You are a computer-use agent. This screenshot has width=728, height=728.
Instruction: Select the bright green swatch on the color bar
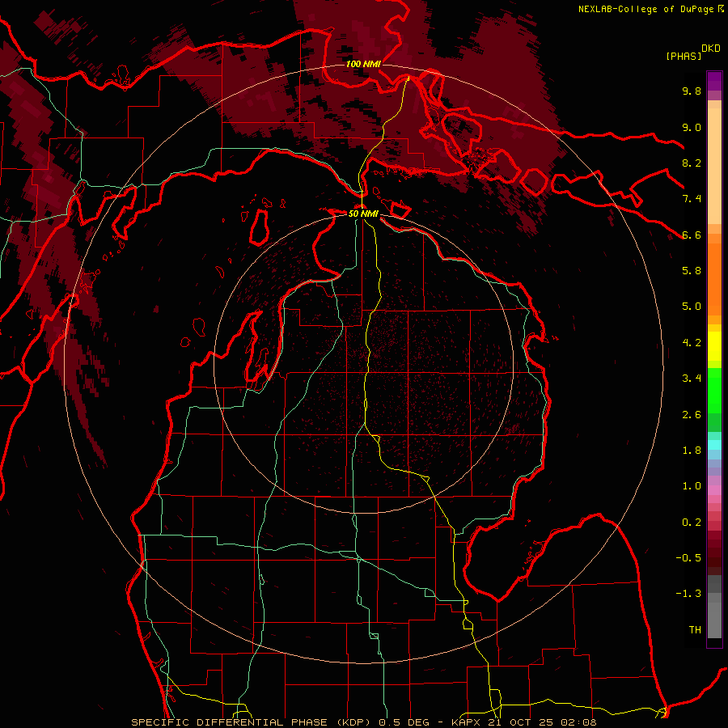[x=714, y=391]
